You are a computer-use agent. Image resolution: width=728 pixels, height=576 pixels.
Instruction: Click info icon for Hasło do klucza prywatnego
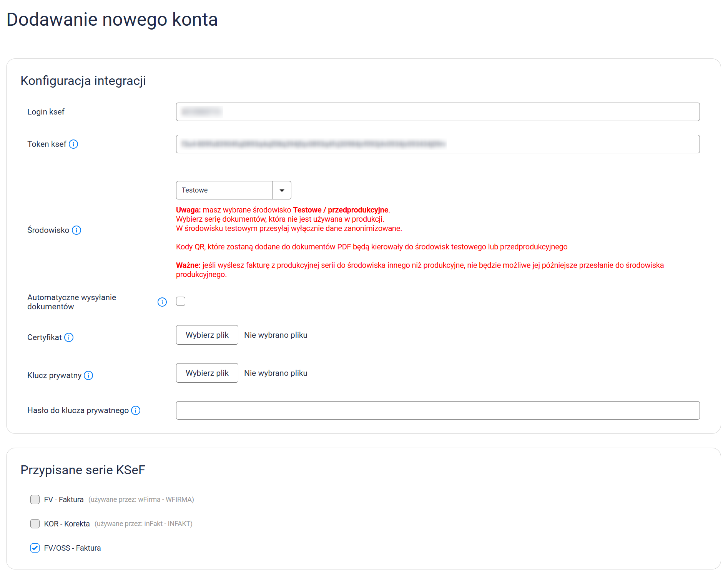[136, 410]
